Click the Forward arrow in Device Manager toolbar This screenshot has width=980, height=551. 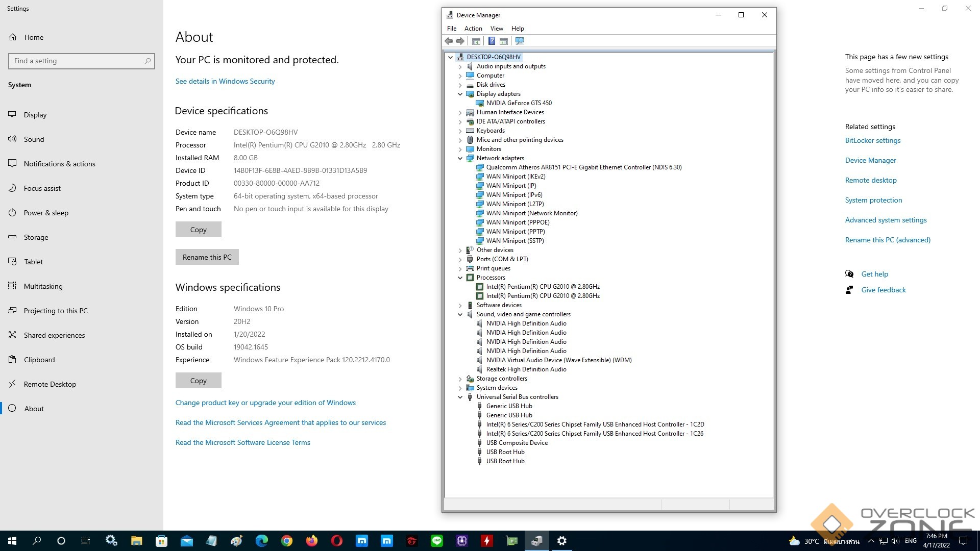[x=460, y=41]
